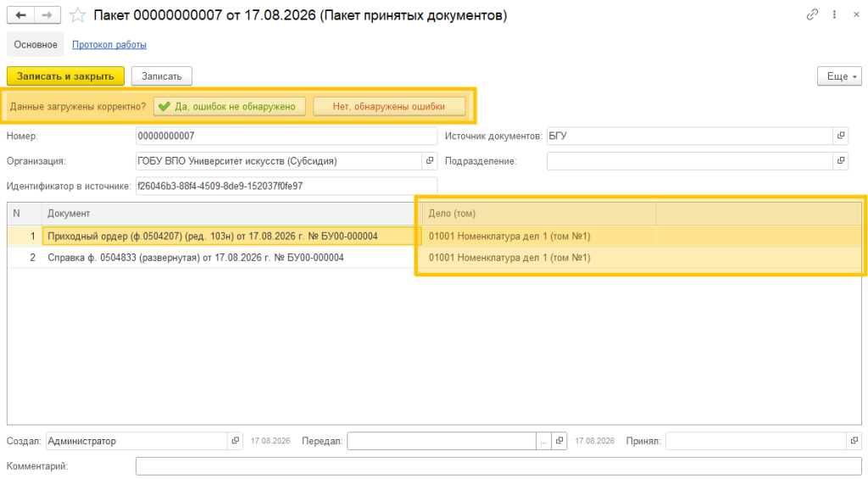Go forward with the right arrow button
The height and width of the screenshot is (479, 868).
coord(47,15)
